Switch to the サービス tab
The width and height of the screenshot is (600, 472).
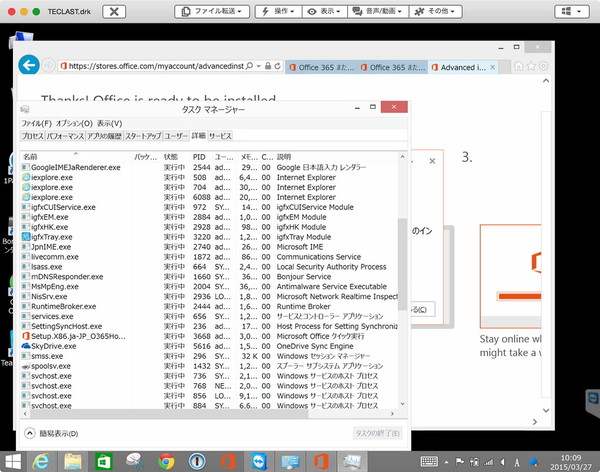[220, 136]
